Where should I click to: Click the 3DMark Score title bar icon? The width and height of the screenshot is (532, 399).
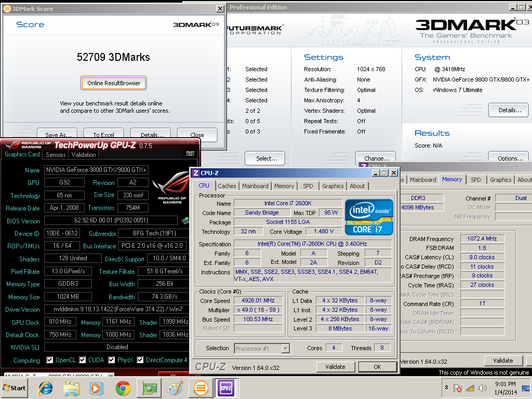(x=7, y=9)
